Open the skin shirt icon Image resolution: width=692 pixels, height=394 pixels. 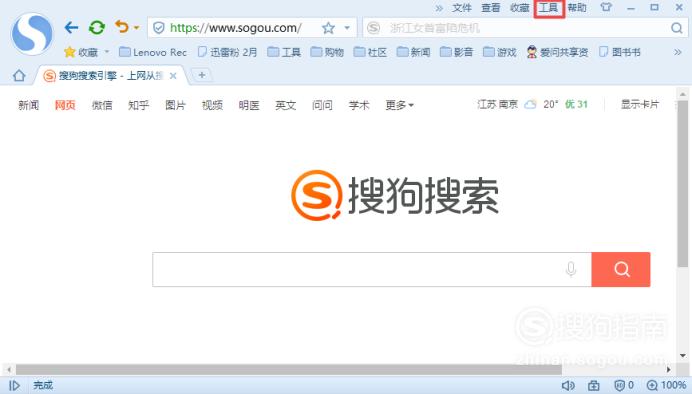pyautogui.click(x=606, y=7)
